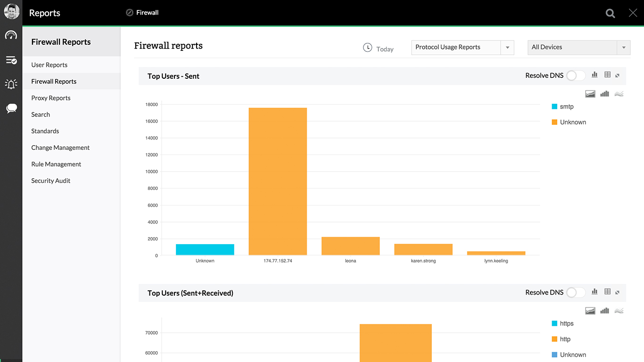
Task: Click the https legend label
Action: tap(567, 323)
